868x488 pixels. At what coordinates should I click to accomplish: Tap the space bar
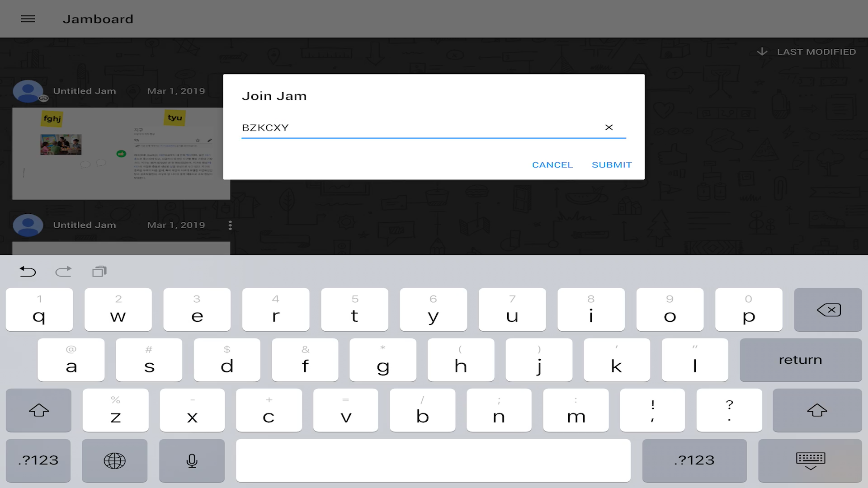coord(433,460)
